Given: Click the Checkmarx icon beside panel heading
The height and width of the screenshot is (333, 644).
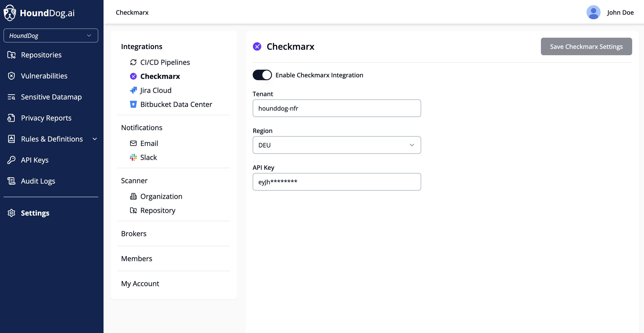Looking at the screenshot, I should (257, 46).
